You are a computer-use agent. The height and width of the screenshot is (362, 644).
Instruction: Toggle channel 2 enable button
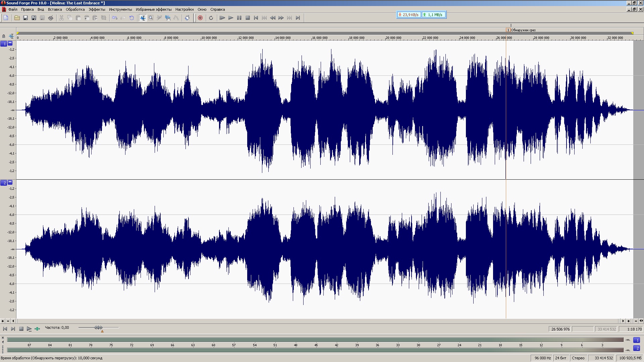coord(4,183)
